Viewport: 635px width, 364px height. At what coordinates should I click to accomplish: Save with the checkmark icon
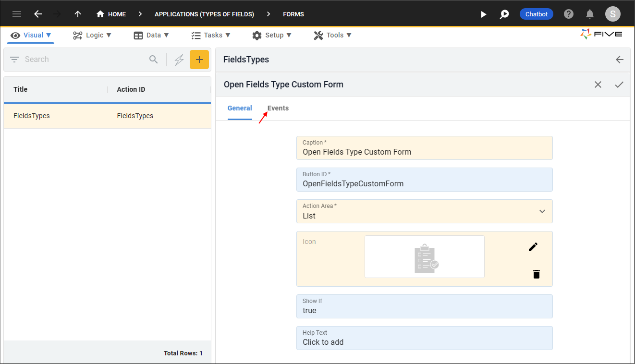click(619, 85)
